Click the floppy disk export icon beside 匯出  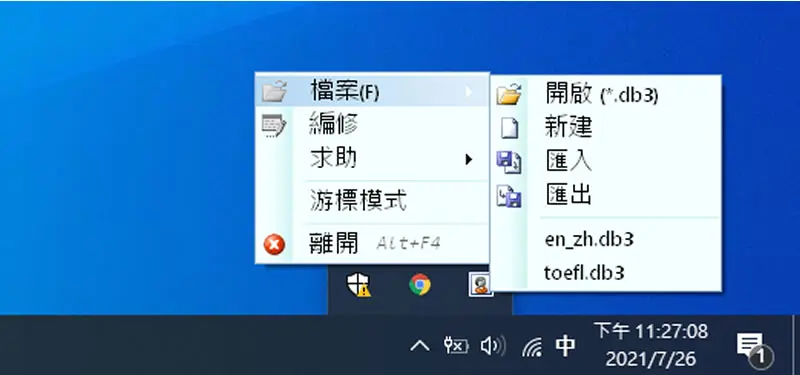pyautogui.click(x=509, y=196)
